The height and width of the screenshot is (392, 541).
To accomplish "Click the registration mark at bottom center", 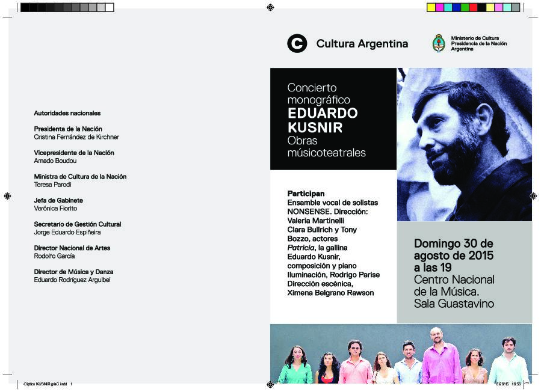I will [271, 384].
